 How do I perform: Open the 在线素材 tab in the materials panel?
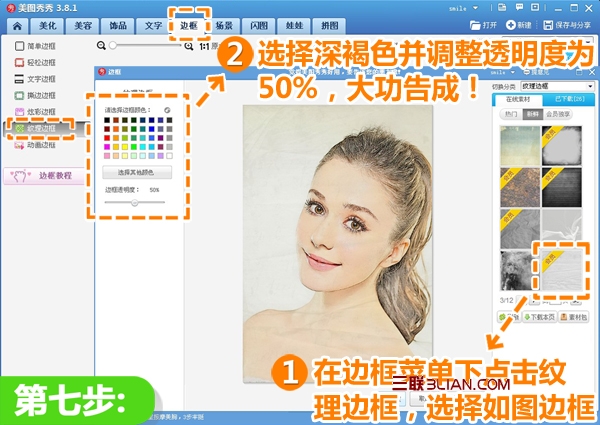point(518,99)
